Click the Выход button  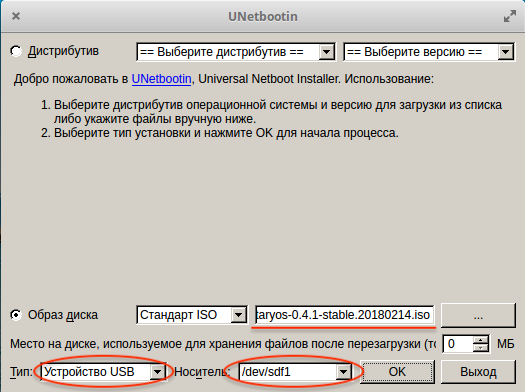478,372
